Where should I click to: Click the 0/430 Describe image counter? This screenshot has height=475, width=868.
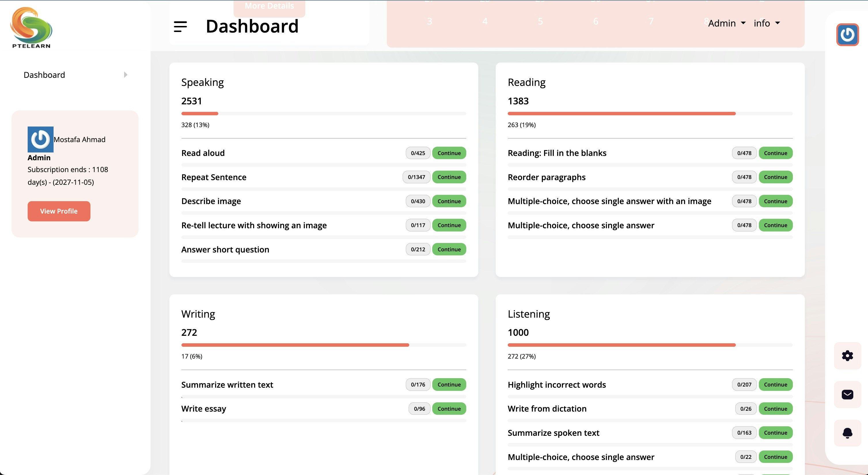pyautogui.click(x=418, y=201)
